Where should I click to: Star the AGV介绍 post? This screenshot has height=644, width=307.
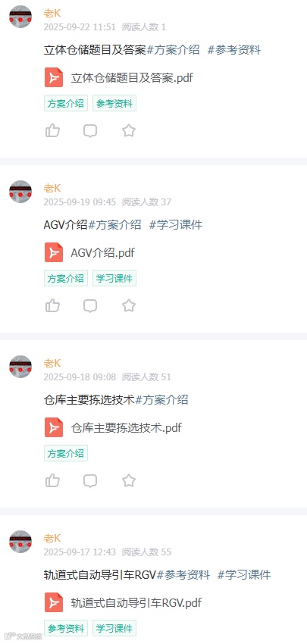coord(129,305)
